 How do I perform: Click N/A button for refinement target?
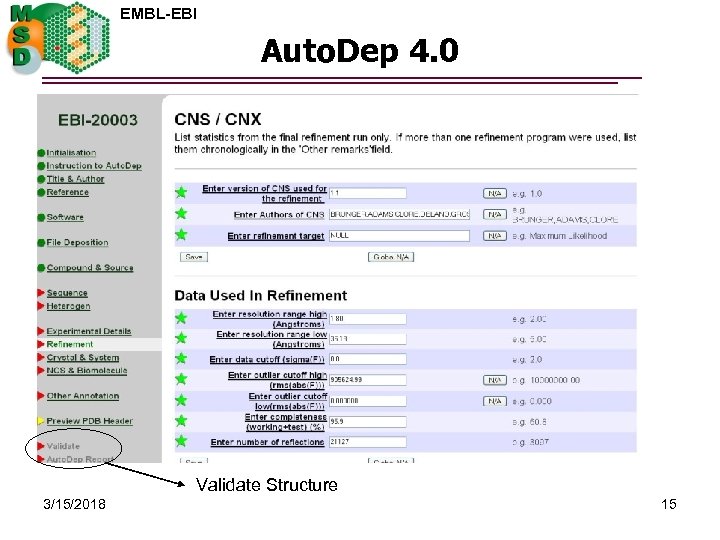click(495, 236)
